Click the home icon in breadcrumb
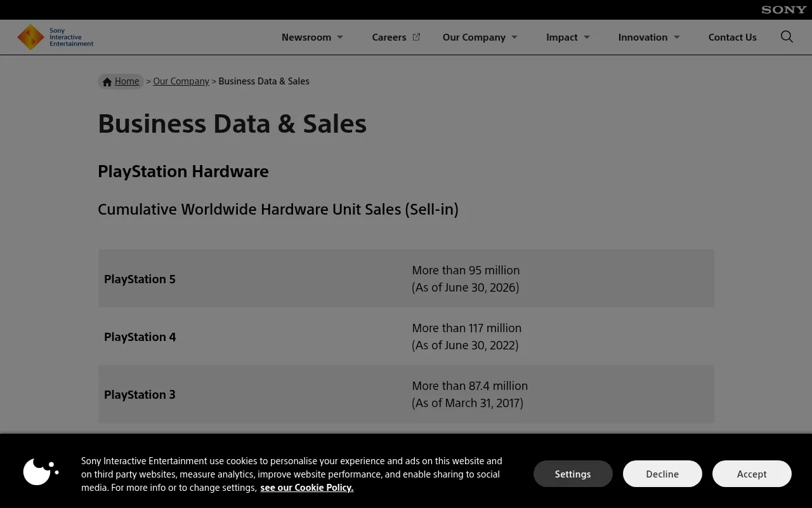 [x=107, y=82]
